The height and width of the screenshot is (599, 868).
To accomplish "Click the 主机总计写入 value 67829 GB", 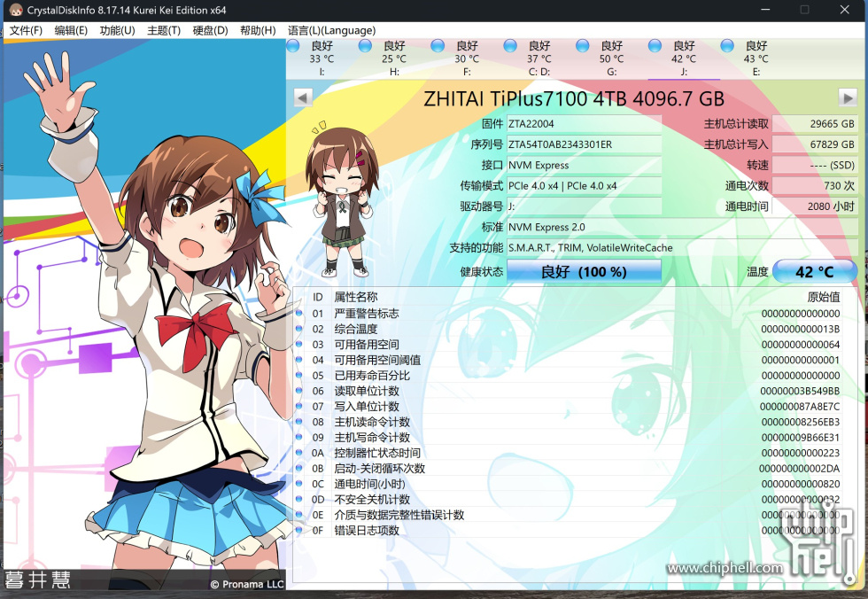I will [815, 144].
